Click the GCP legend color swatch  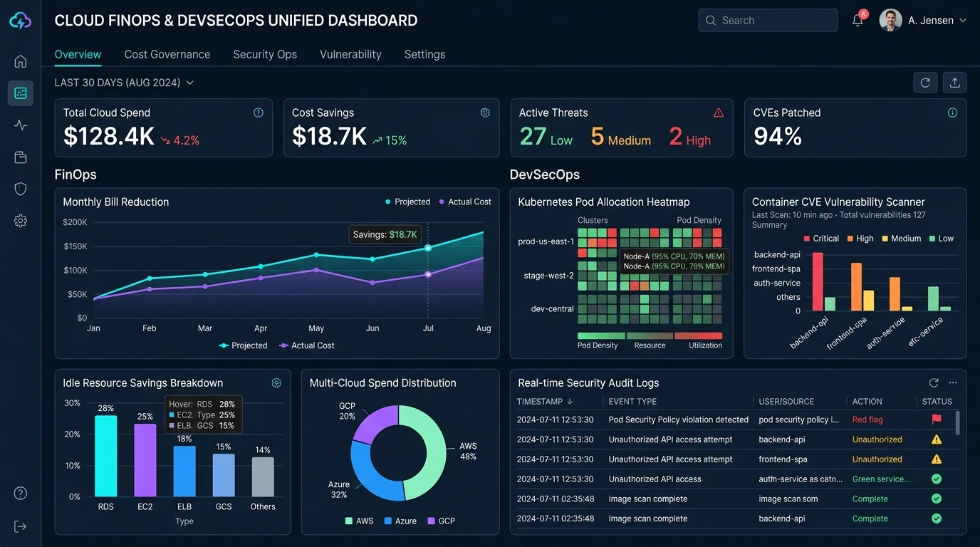coord(431,521)
